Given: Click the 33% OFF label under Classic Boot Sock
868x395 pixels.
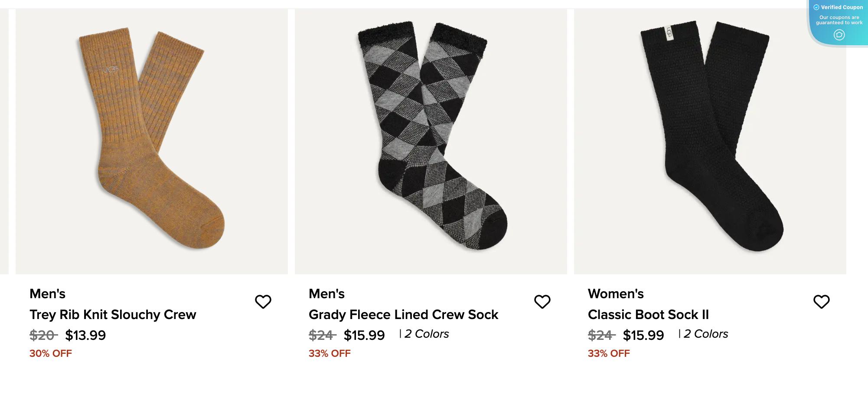Looking at the screenshot, I should tap(609, 353).
